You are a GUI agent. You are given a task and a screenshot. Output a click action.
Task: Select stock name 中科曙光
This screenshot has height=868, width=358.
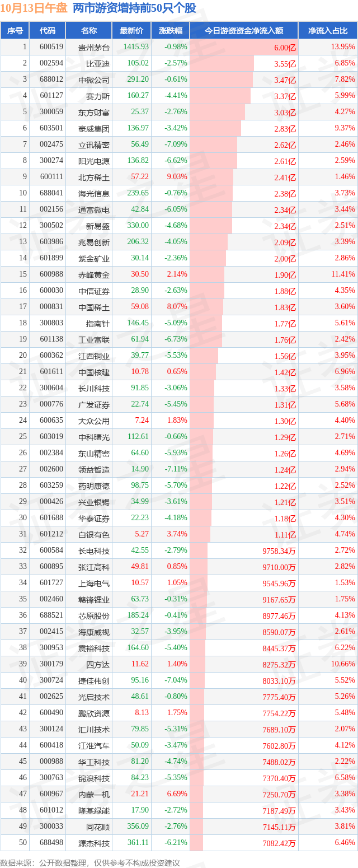point(94,437)
